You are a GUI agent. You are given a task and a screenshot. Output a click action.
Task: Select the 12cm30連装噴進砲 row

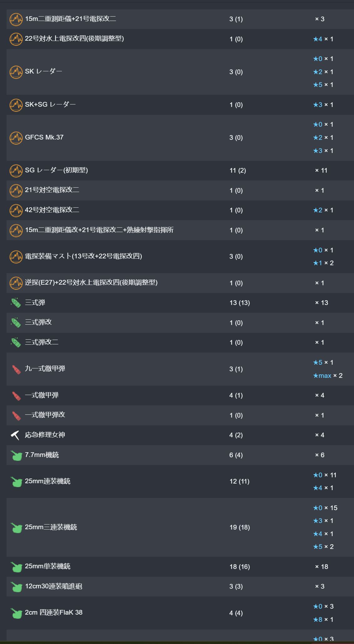click(x=180, y=586)
